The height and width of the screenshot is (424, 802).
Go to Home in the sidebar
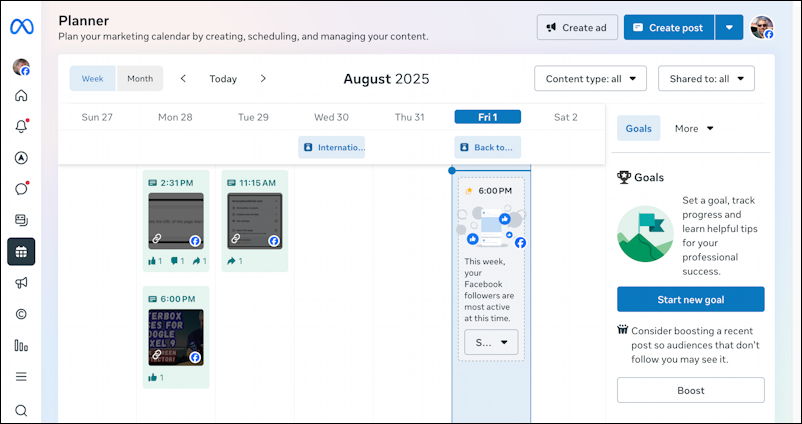(x=21, y=96)
